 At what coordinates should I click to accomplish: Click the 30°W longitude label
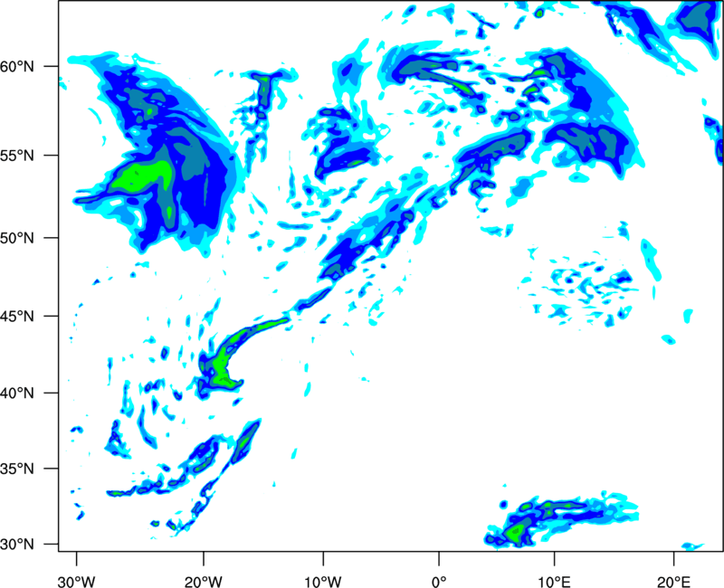pos(76,582)
